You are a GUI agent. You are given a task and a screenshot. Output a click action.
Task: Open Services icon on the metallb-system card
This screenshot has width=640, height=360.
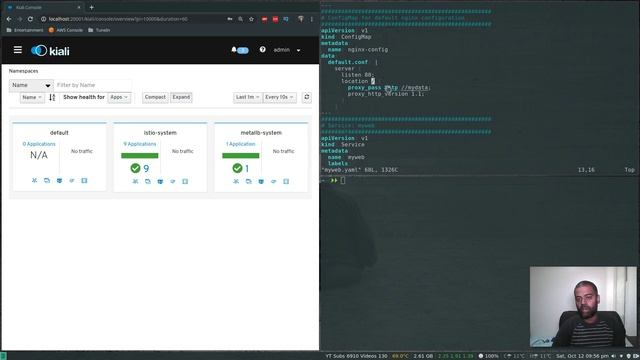[x=273, y=181]
